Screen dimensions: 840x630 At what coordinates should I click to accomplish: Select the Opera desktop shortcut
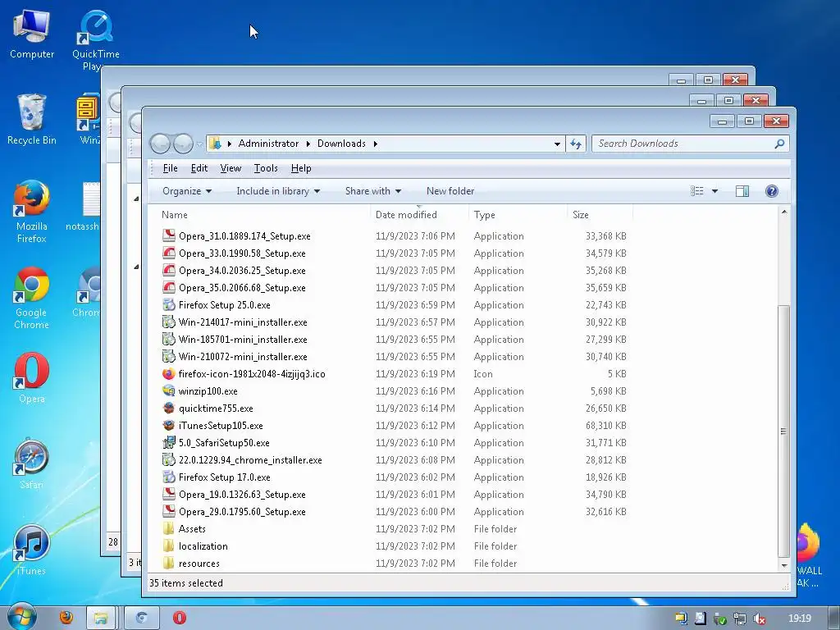click(x=32, y=377)
